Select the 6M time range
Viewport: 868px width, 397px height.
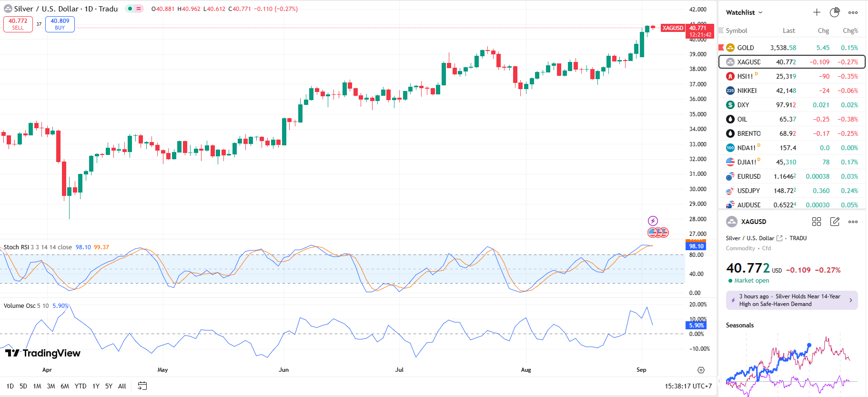tap(65, 386)
